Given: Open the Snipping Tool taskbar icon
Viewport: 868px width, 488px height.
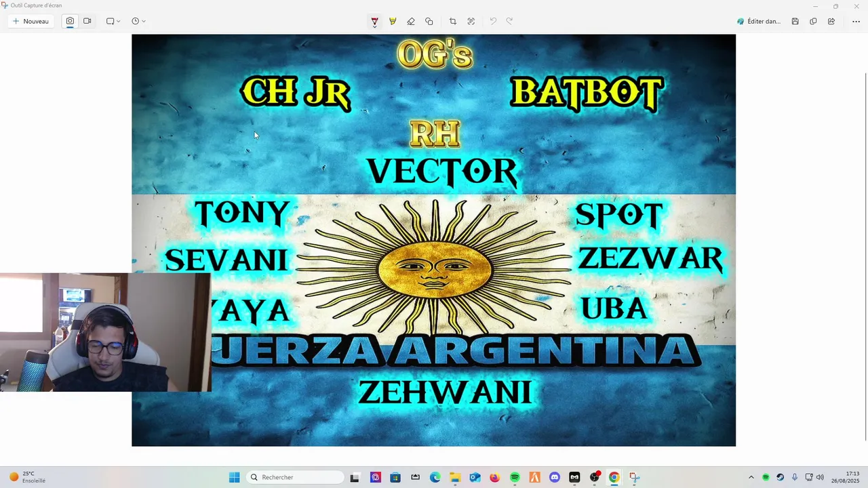Looking at the screenshot, I should (634, 477).
